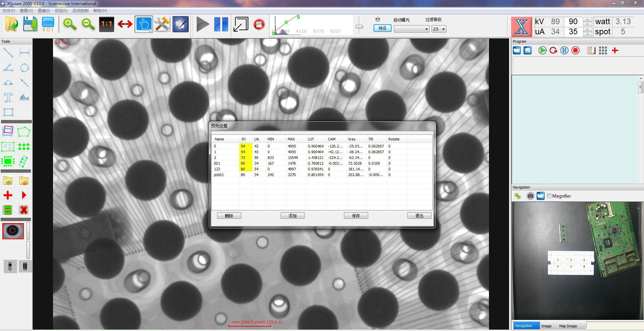
Task: Toggle the X-ray on/off X button
Action: (521, 27)
